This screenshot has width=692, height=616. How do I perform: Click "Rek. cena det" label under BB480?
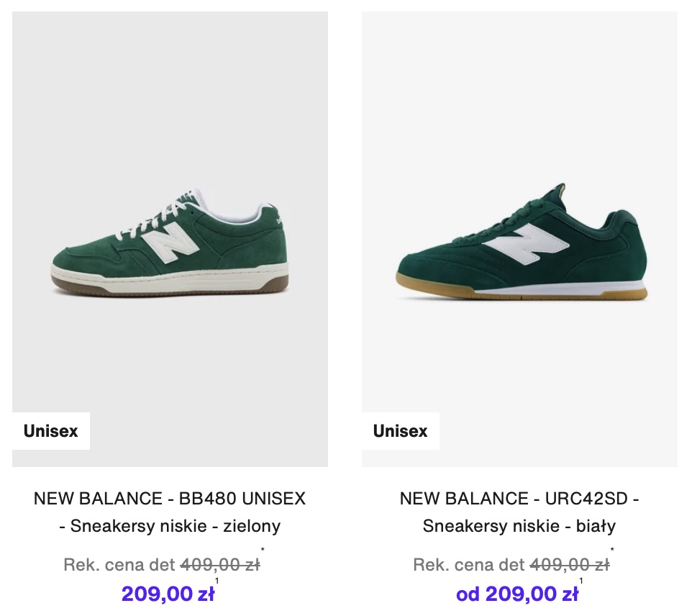(119, 565)
